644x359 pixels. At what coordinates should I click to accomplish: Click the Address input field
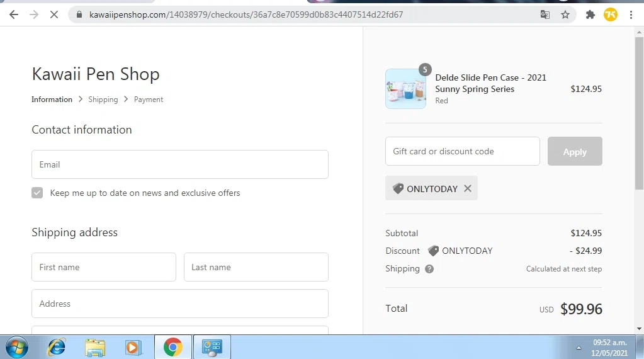180,304
